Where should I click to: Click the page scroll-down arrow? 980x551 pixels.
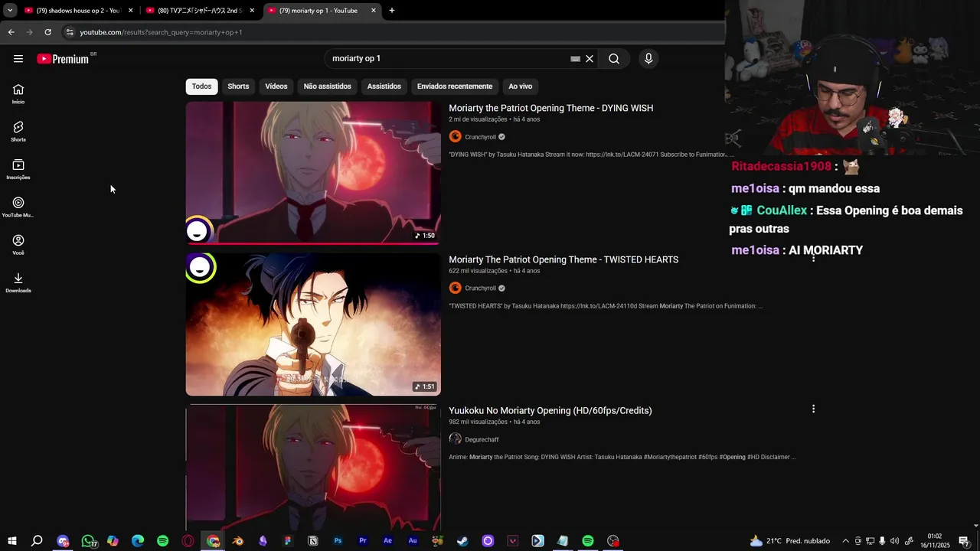tap(975, 526)
